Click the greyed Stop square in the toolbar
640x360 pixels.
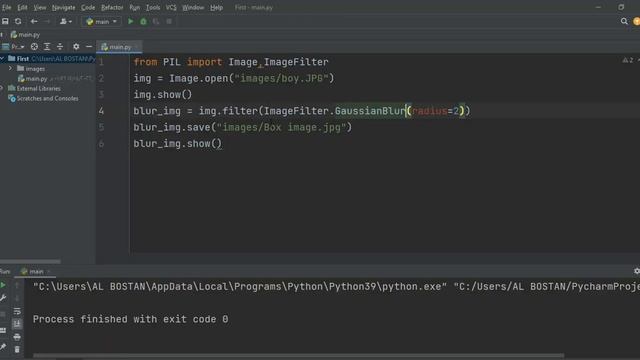(169, 21)
